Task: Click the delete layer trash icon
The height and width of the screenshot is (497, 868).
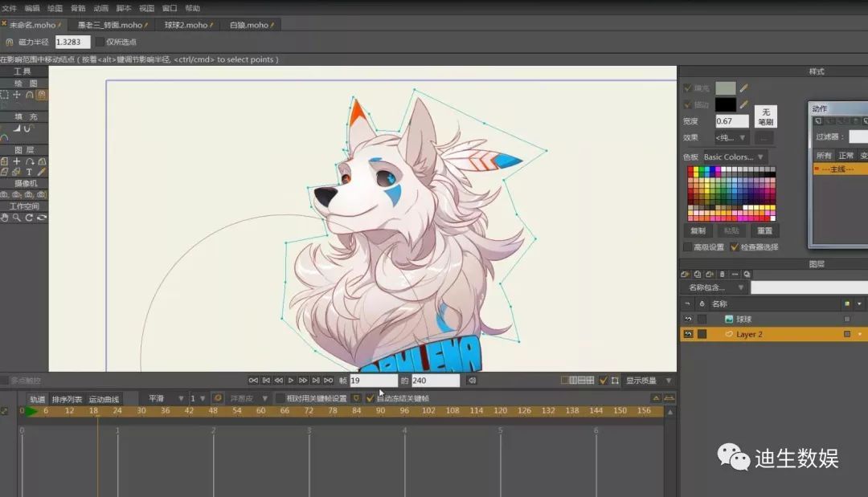Action: coord(722,275)
